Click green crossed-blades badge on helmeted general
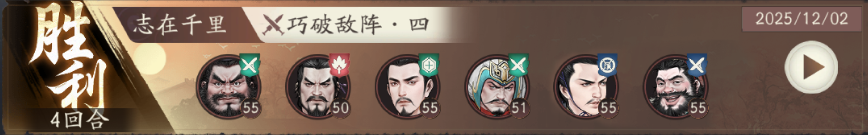The image size is (868, 135). point(518,65)
